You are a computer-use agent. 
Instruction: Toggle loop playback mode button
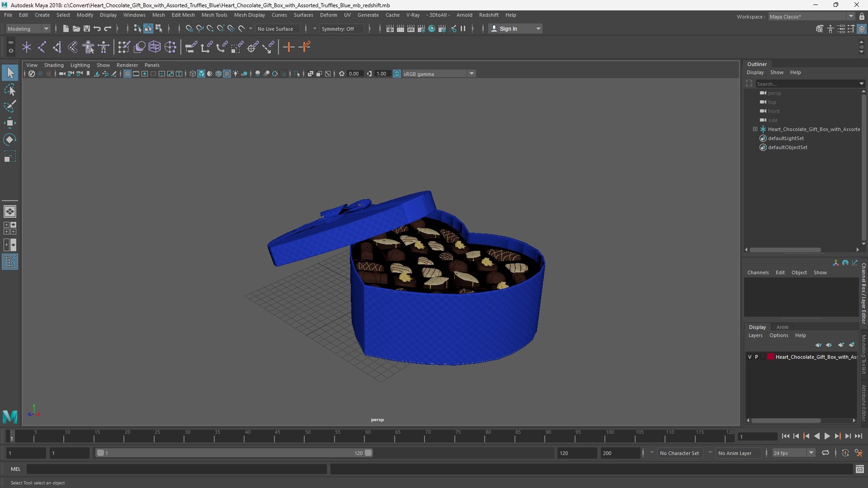826,453
